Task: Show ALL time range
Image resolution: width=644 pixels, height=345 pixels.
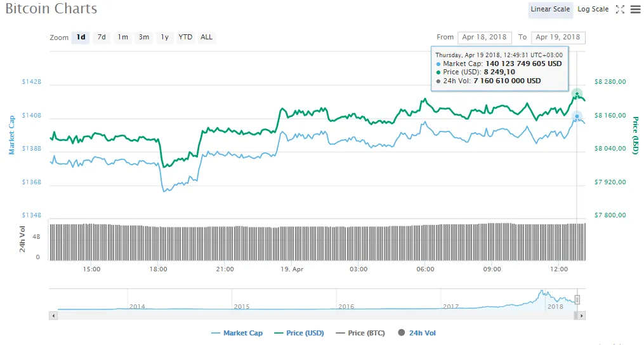Action: click(207, 37)
